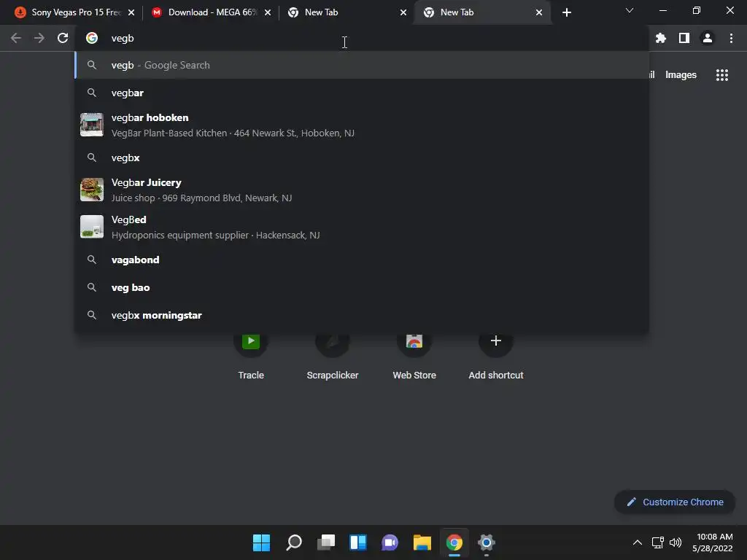Toggle the side panel icon
747x560 pixels.
(x=684, y=38)
